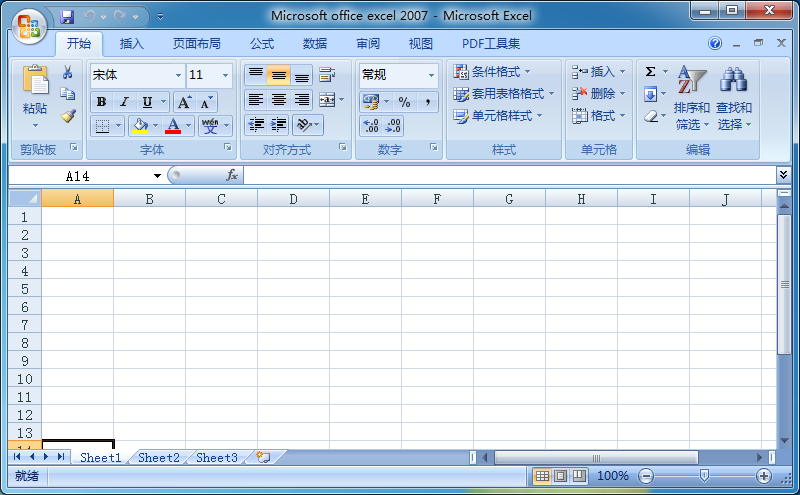The image size is (800, 495).
Task: Click Merge and Center icon
Action: pyautogui.click(x=327, y=100)
